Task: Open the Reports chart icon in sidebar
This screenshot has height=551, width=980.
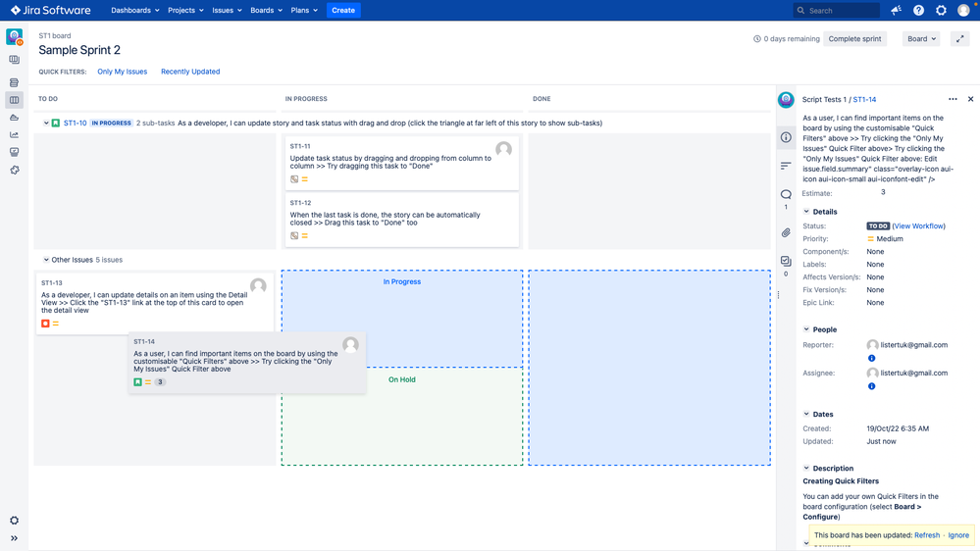Action: click(14, 134)
